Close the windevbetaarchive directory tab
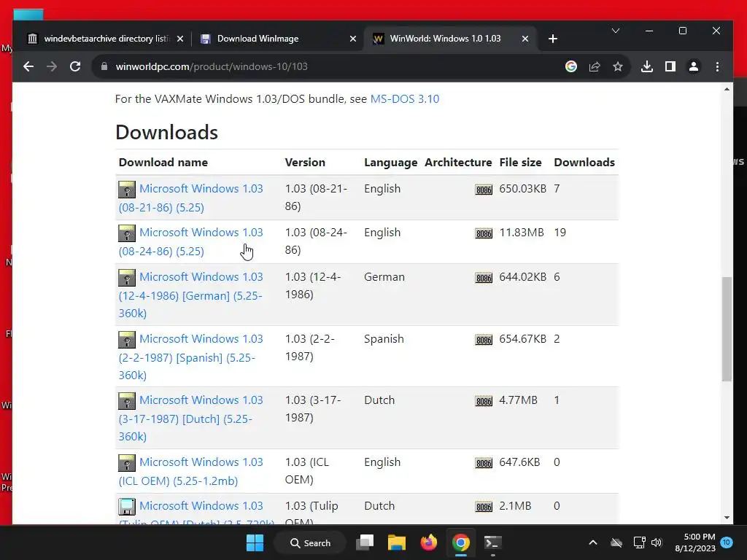Viewport: 747px width, 560px height. point(180,39)
